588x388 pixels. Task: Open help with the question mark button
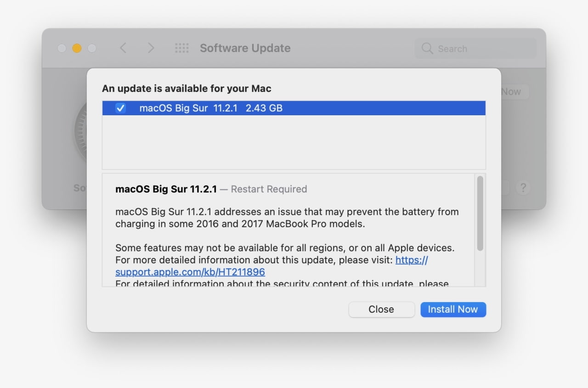(x=523, y=187)
